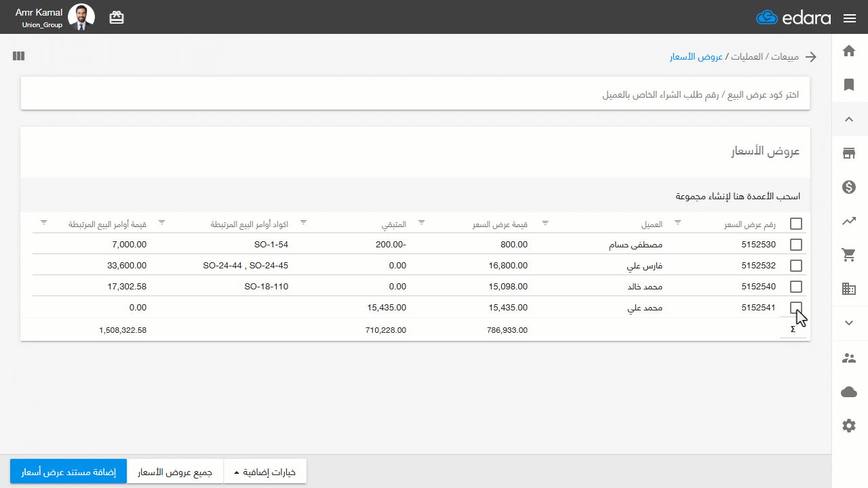Check the row for quotation 5152540
The width and height of the screenshot is (868, 488).
point(796,287)
